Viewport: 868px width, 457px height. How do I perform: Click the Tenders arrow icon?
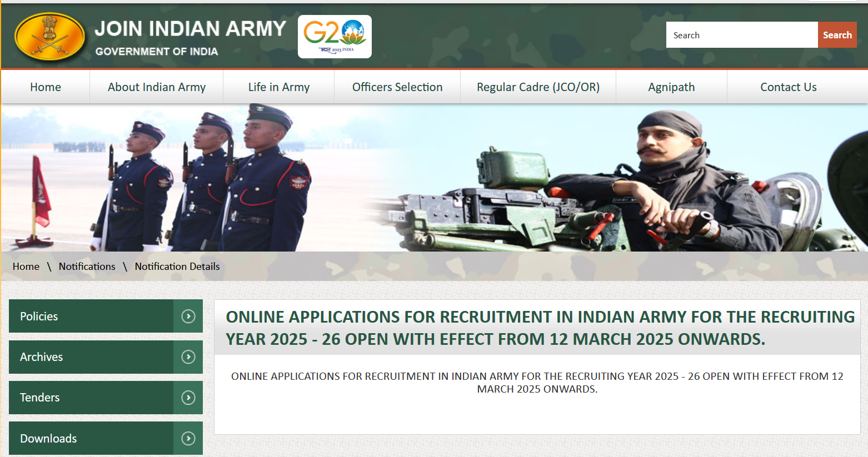pos(188,398)
